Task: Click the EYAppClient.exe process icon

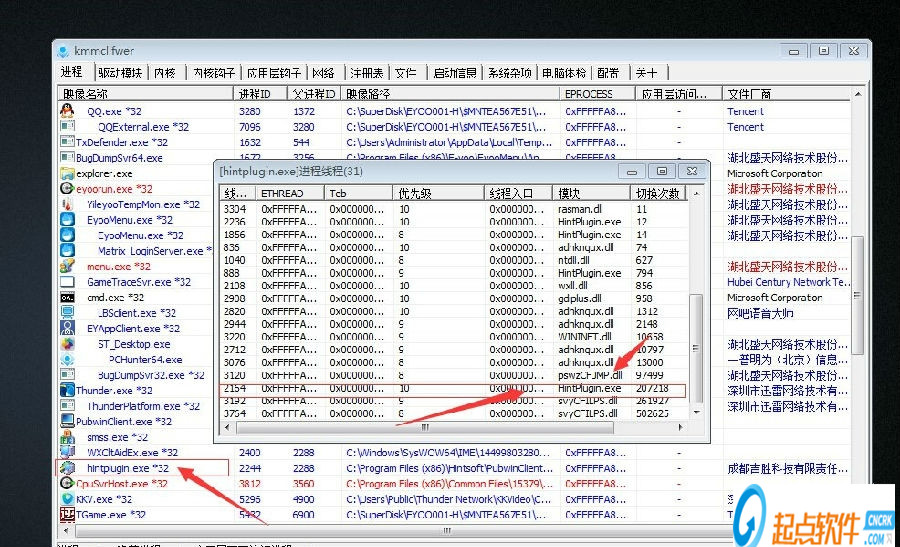Action: pos(67,328)
